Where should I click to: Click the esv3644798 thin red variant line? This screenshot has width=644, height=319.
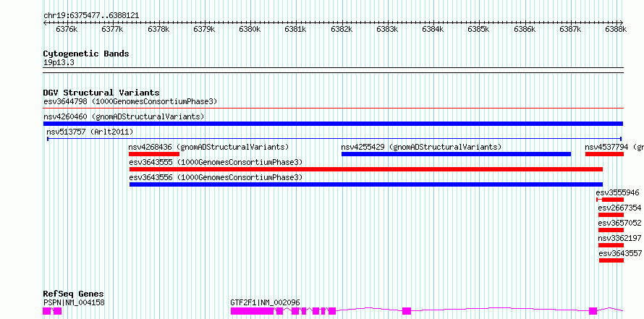[x=333, y=109]
